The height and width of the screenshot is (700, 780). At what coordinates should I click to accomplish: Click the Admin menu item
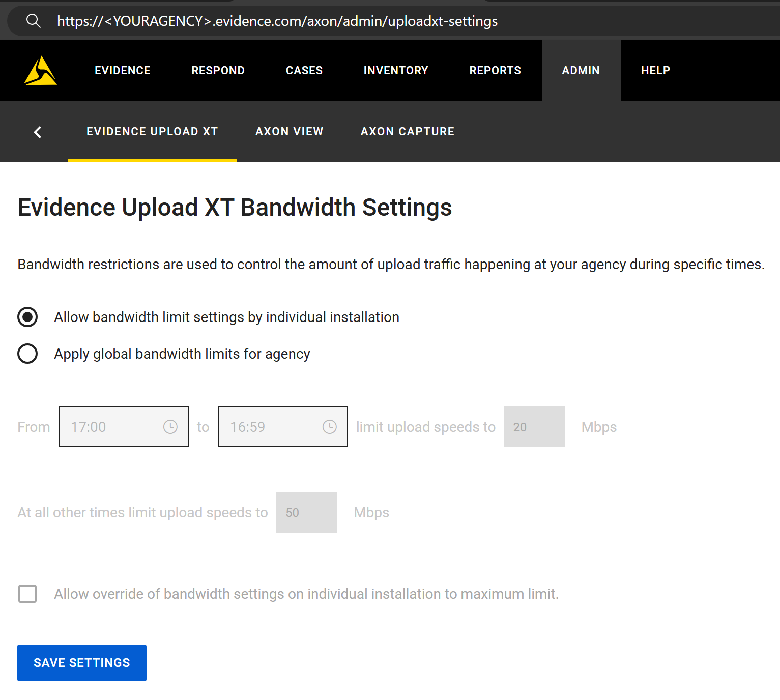(581, 71)
